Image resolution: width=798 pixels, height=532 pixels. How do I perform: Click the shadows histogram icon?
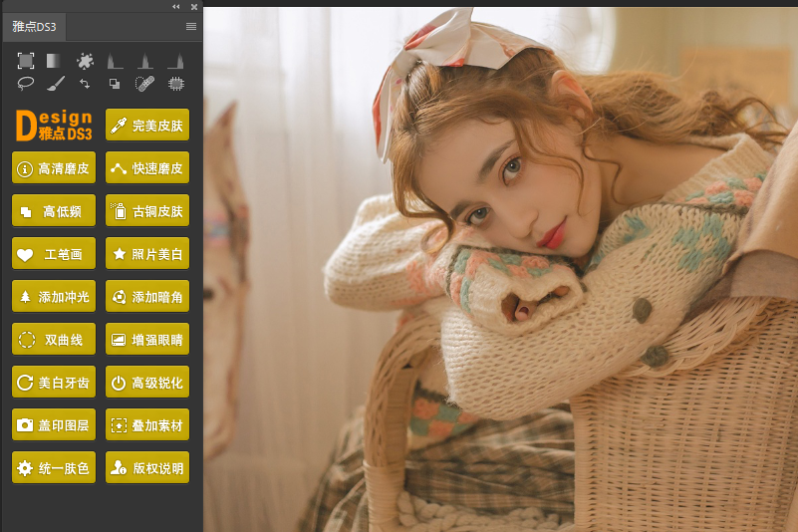115,61
